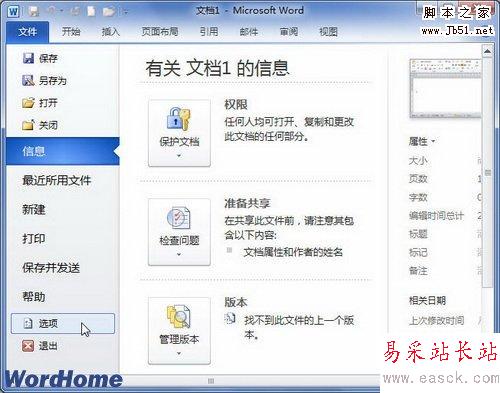Click the document preview thumbnail
Screen dimensions: 500x393
pyautogui.click(x=445, y=89)
